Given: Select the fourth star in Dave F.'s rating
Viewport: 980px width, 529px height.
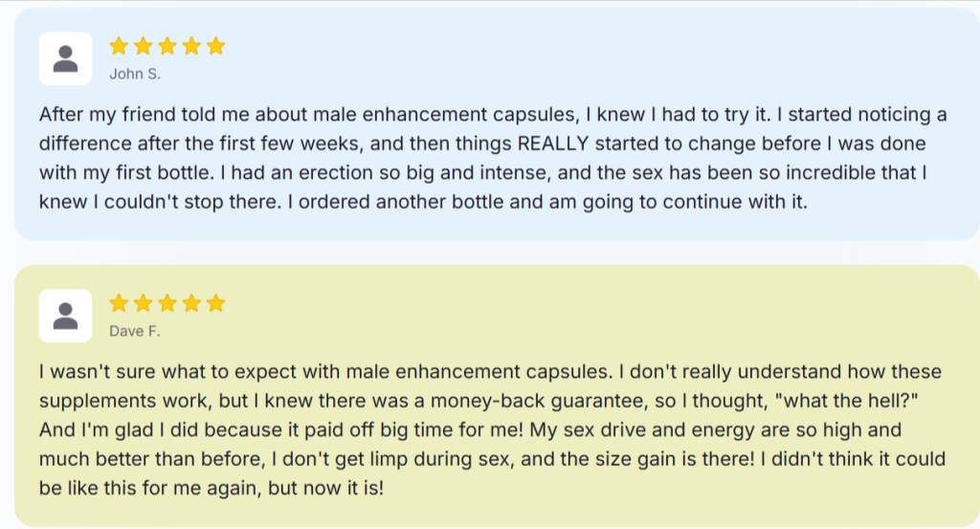Looking at the screenshot, I should coord(191,303).
